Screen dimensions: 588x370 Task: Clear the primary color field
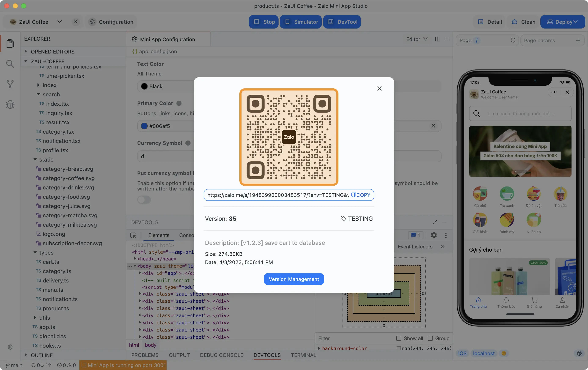pos(433,126)
